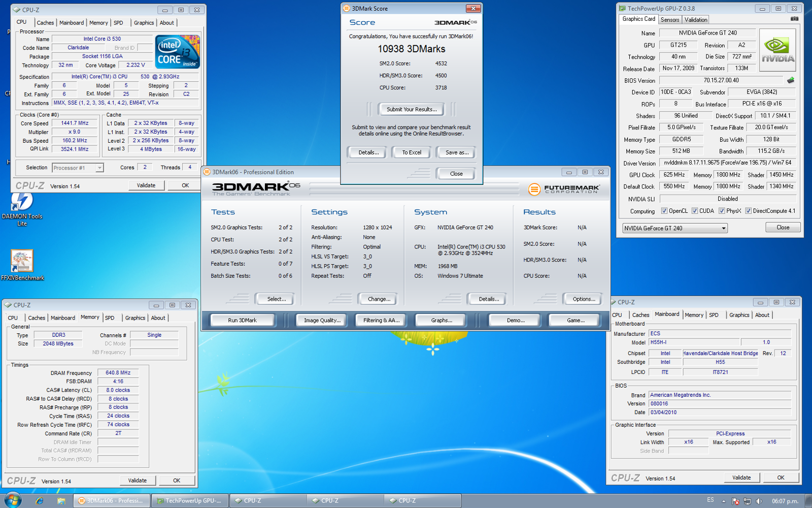This screenshot has width=812, height=508.
Task: Click Close button in GPU-Z
Action: pos(783,227)
